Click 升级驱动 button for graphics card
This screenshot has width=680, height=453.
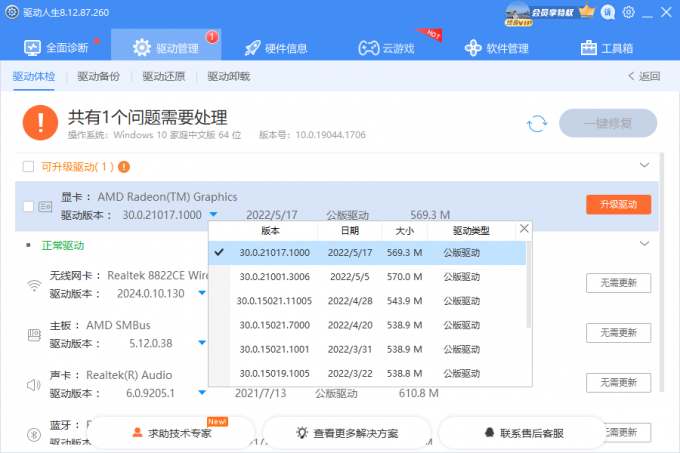[618, 205]
